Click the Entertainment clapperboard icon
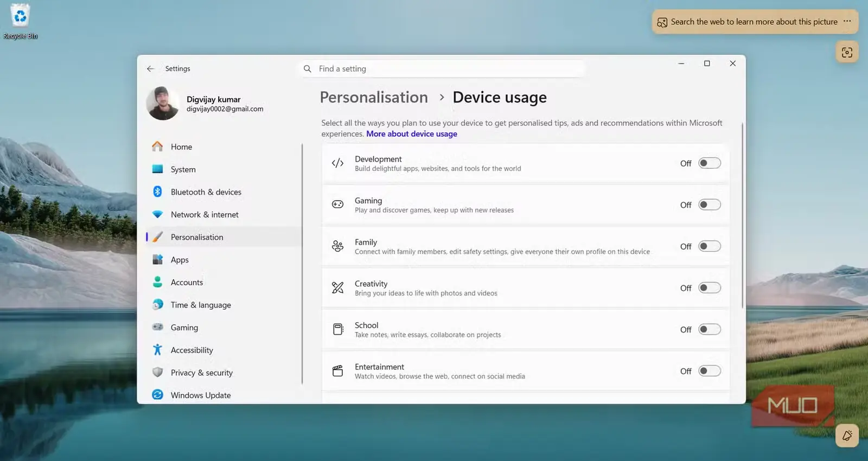Image resolution: width=868 pixels, height=461 pixels. pyautogui.click(x=337, y=371)
